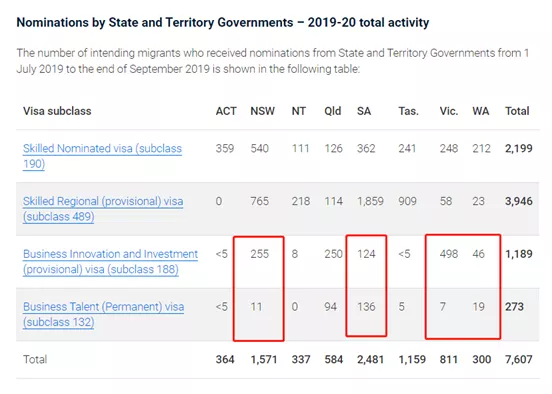This screenshot has width=552, height=394.
Task: Select the 2,481 SA total cell
Action: (x=370, y=360)
